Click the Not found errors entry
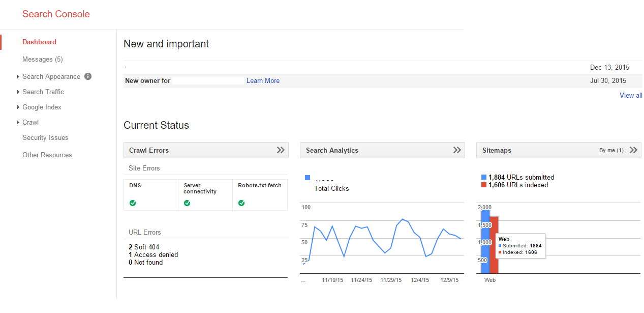The image size is (644, 313). [x=146, y=262]
